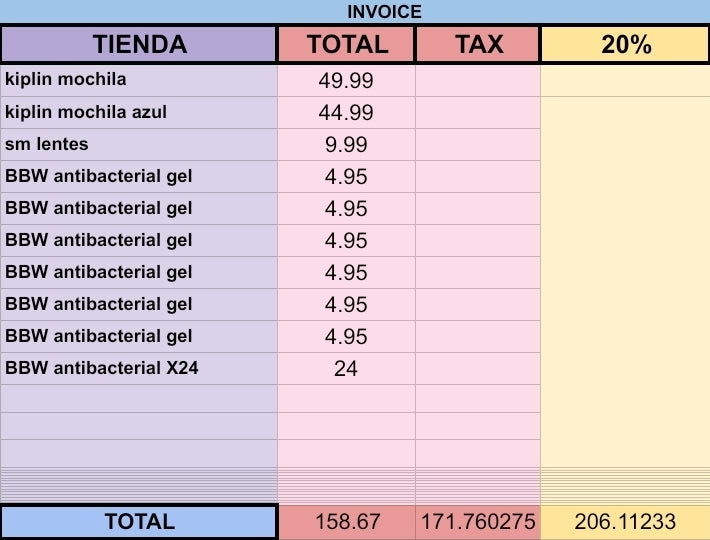Click the last BBW antibacterial gel cell
The image size is (710, 540).
139,336
